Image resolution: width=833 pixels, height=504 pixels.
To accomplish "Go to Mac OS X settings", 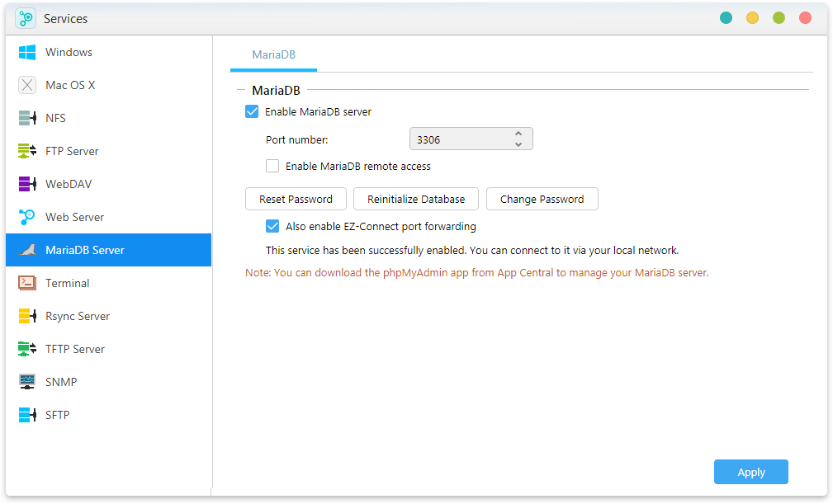I will coord(70,85).
